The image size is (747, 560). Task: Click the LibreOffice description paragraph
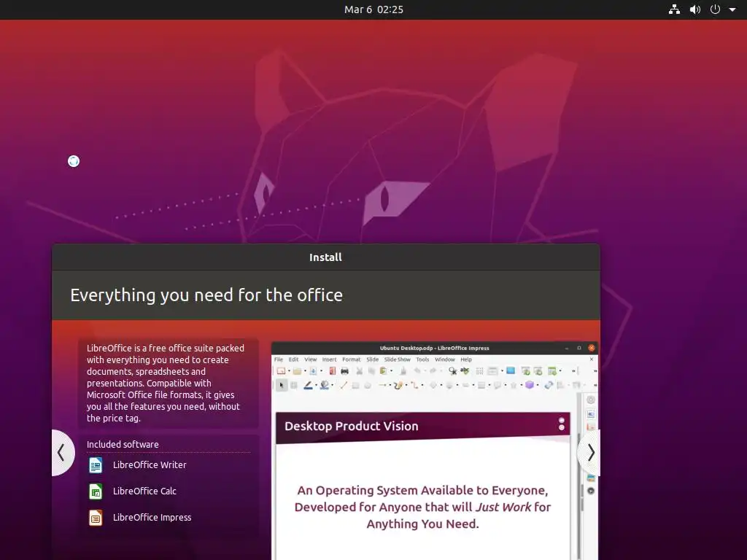click(x=166, y=384)
